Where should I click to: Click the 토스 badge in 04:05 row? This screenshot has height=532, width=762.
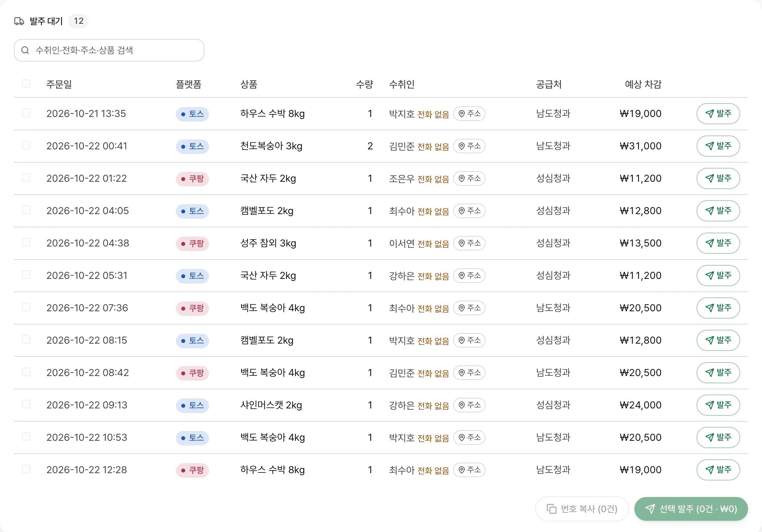click(192, 211)
